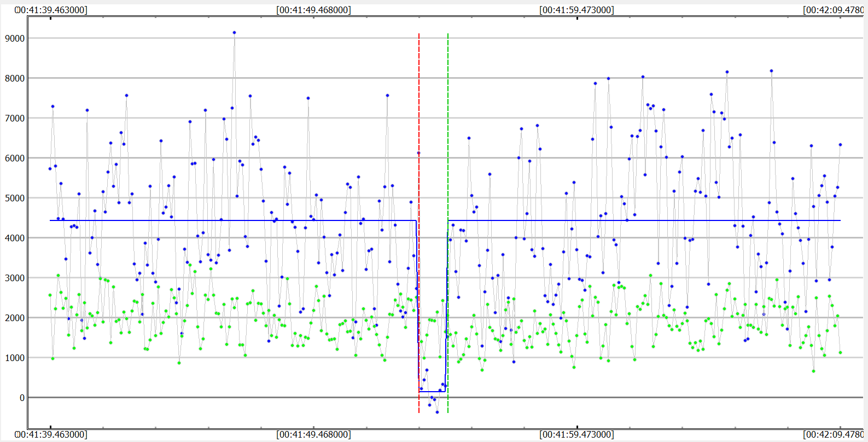Click the highest blue data point above 9000
Image resolution: width=868 pixels, height=442 pixels.
click(x=234, y=32)
